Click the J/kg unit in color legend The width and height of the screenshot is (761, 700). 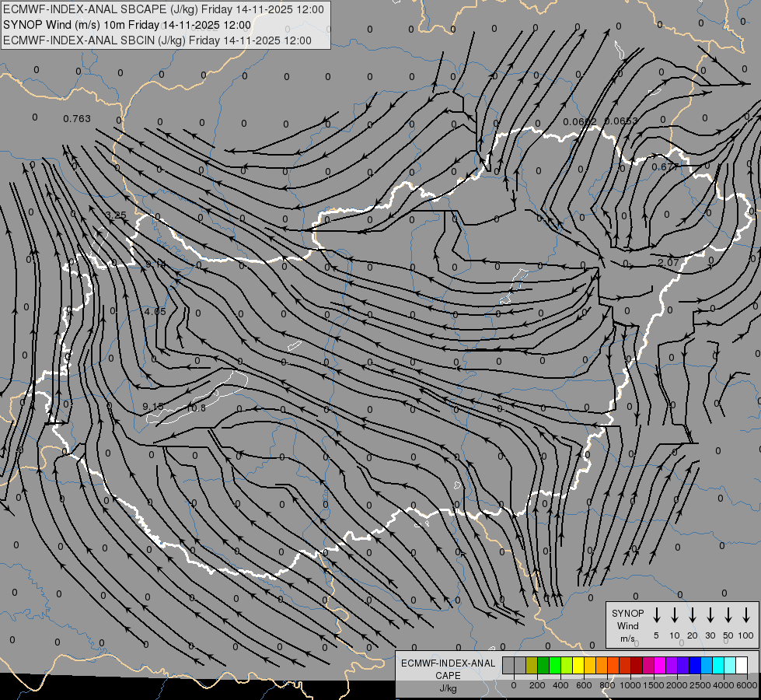click(448, 688)
